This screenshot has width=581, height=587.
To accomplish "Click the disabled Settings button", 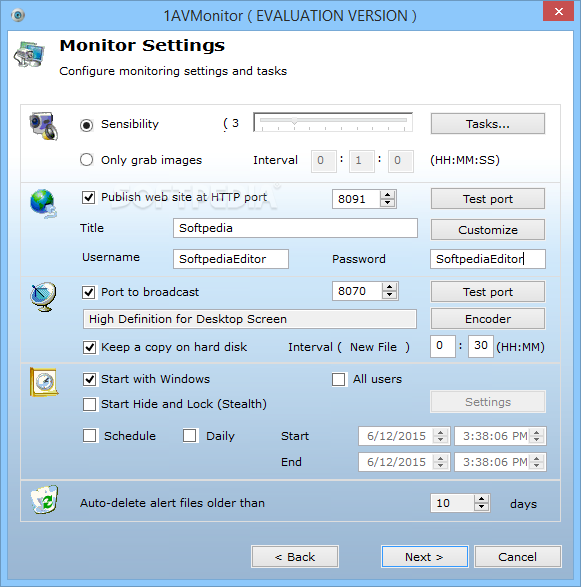I will pos(488,402).
